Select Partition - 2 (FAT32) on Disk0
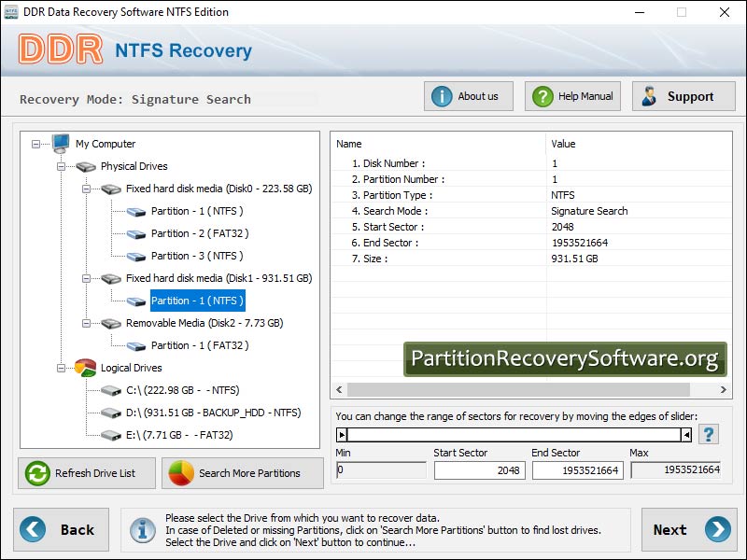 pos(200,233)
